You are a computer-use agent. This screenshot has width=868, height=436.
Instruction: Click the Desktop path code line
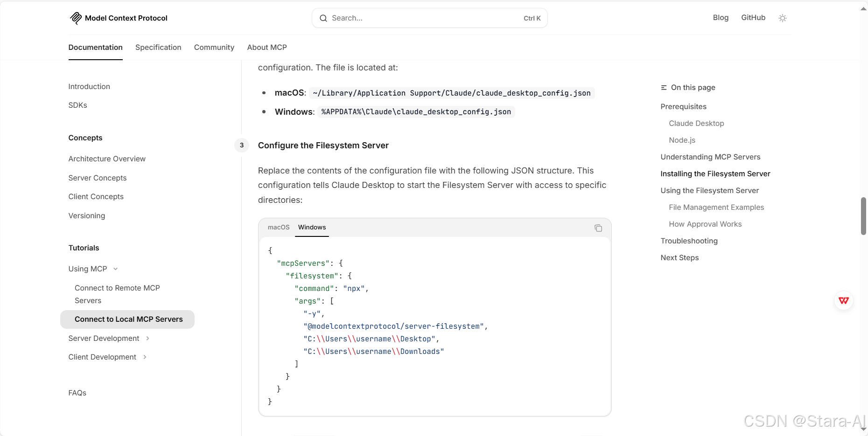tap(371, 339)
